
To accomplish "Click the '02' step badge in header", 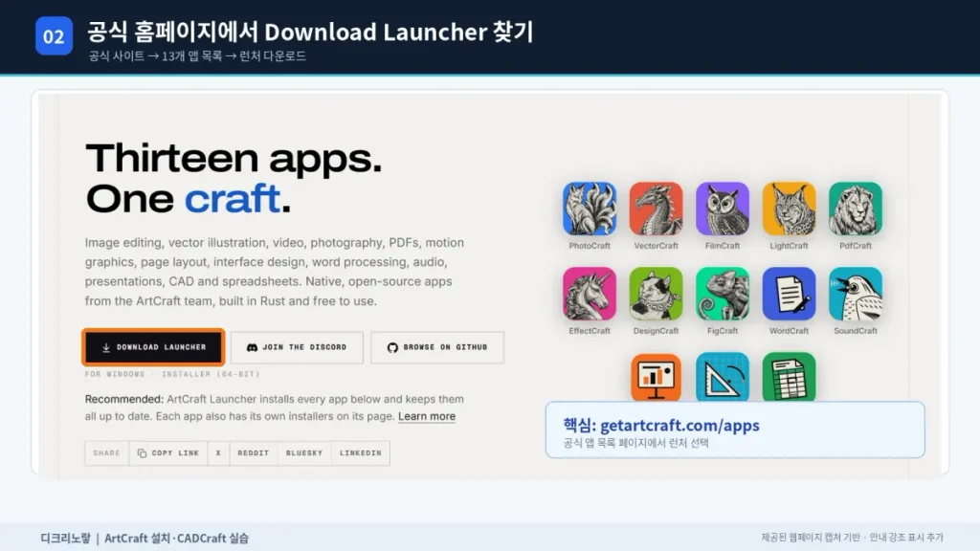I will coord(54,36).
